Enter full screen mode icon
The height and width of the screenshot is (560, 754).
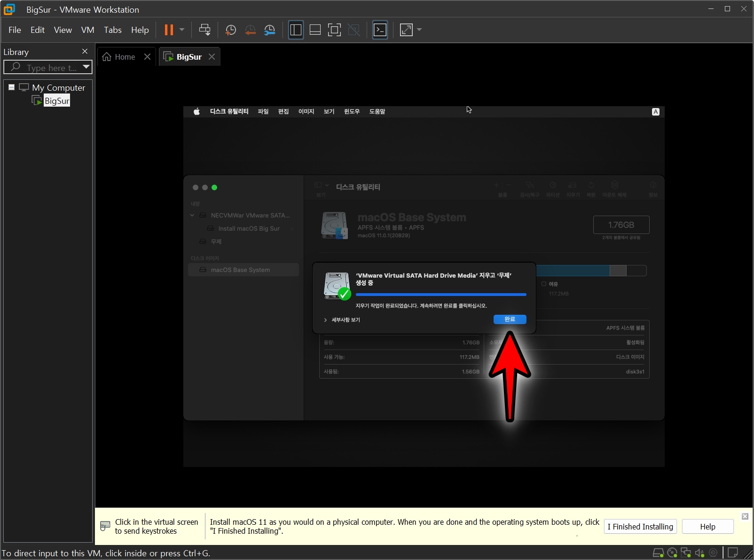pyautogui.click(x=334, y=30)
